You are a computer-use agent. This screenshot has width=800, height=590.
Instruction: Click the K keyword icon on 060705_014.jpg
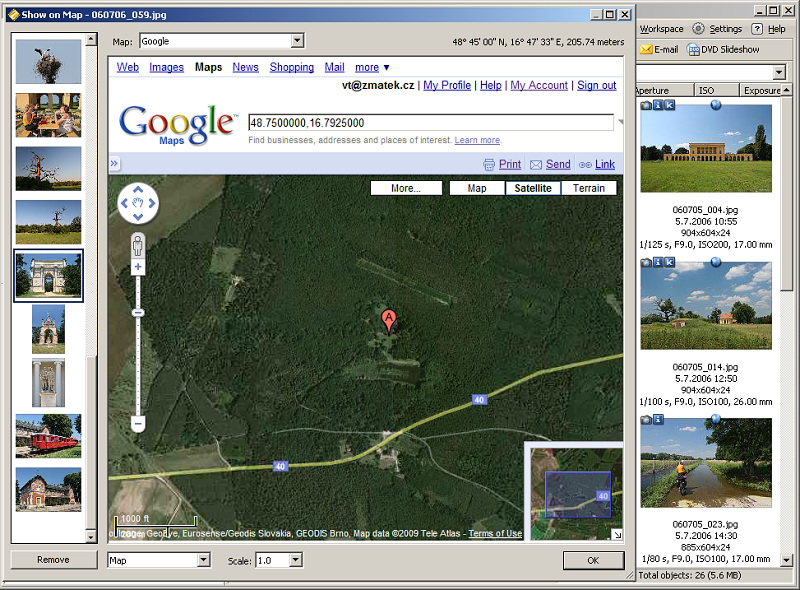669,262
